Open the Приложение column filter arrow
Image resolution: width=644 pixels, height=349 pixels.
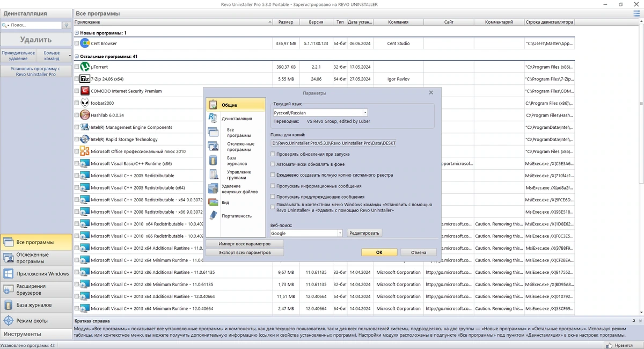269,22
